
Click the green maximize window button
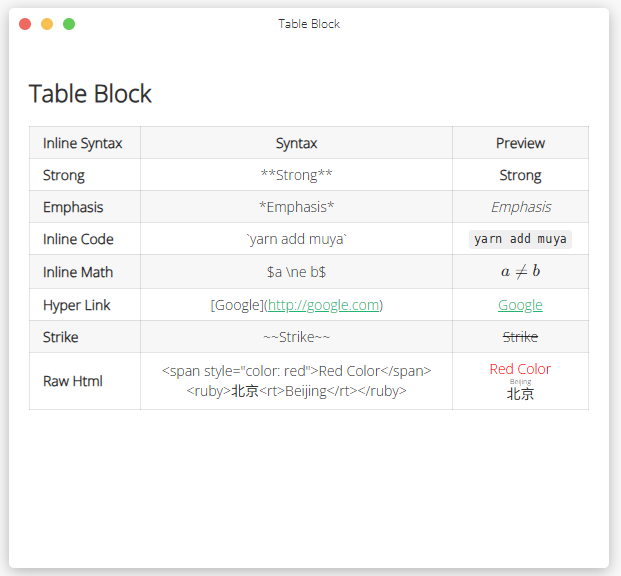[x=69, y=24]
